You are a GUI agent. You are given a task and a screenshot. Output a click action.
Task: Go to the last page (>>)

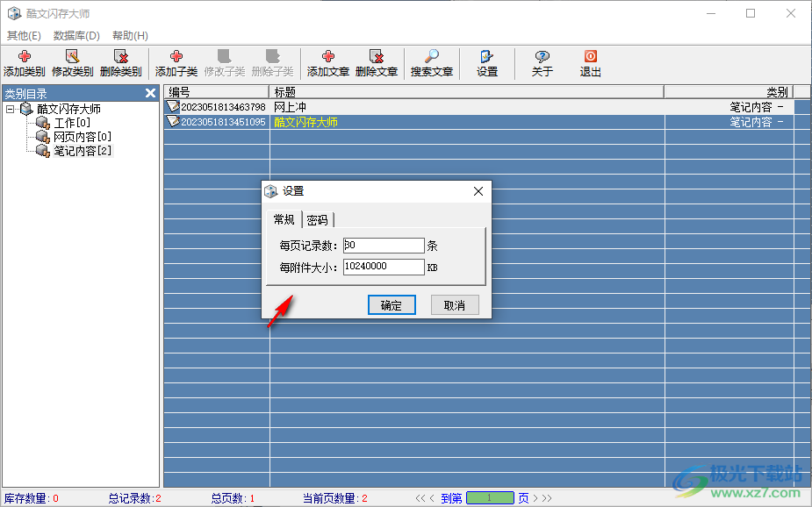[x=547, y=498]
